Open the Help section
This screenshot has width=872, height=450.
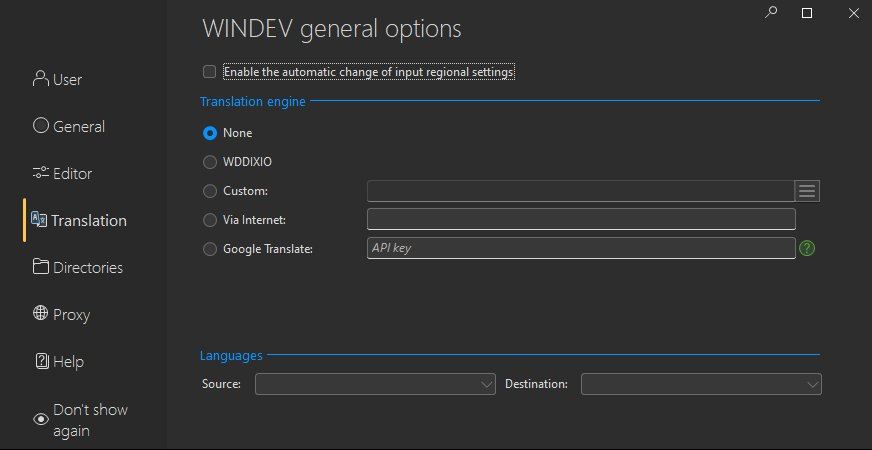(x=59, y=362)
